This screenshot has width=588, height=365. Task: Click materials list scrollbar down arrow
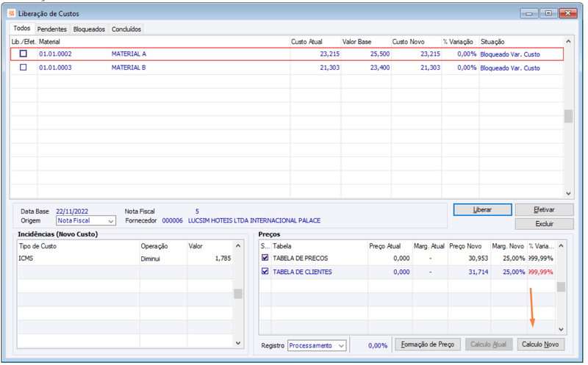pyautogui.click(x=568, y=193)
